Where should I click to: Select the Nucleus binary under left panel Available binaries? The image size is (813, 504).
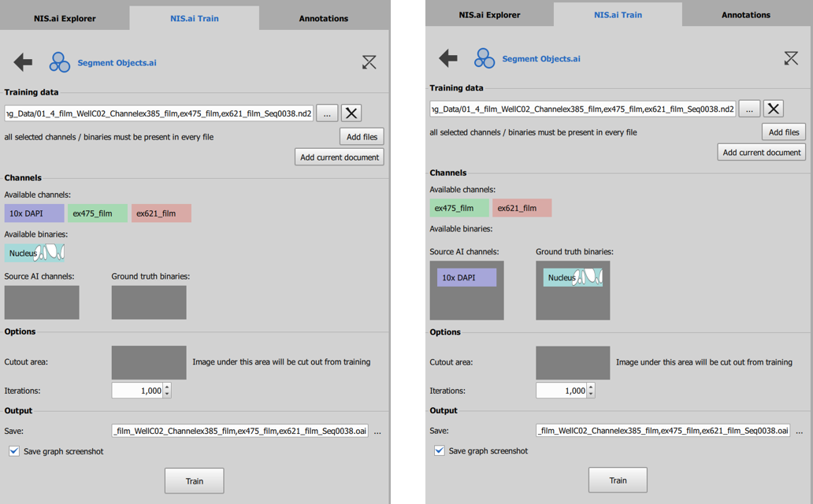34,253
